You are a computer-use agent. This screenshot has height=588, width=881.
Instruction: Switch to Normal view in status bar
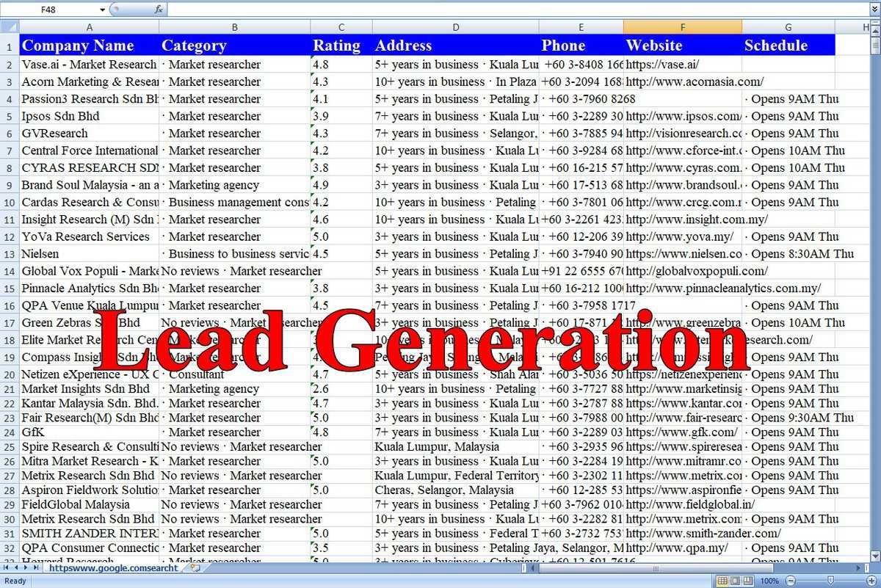click(x=721, y=580)
